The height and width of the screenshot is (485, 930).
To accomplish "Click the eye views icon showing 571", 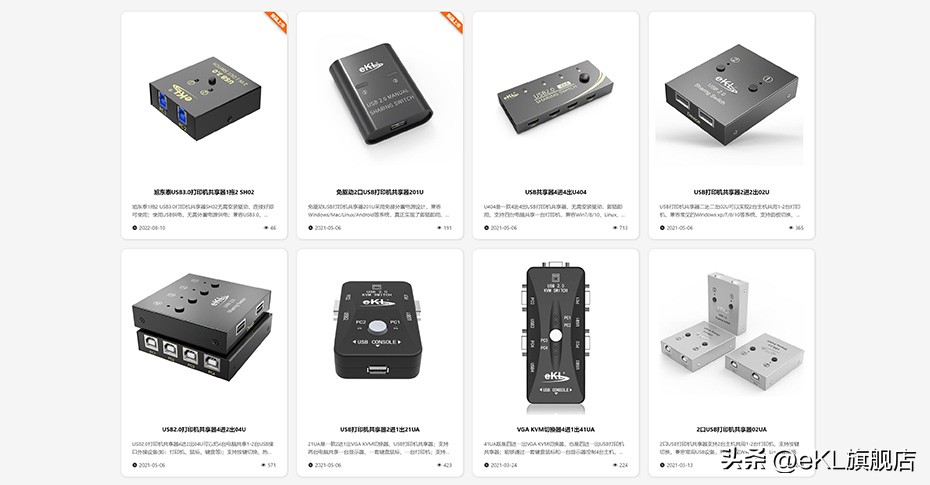I will (x=264, y=465).
